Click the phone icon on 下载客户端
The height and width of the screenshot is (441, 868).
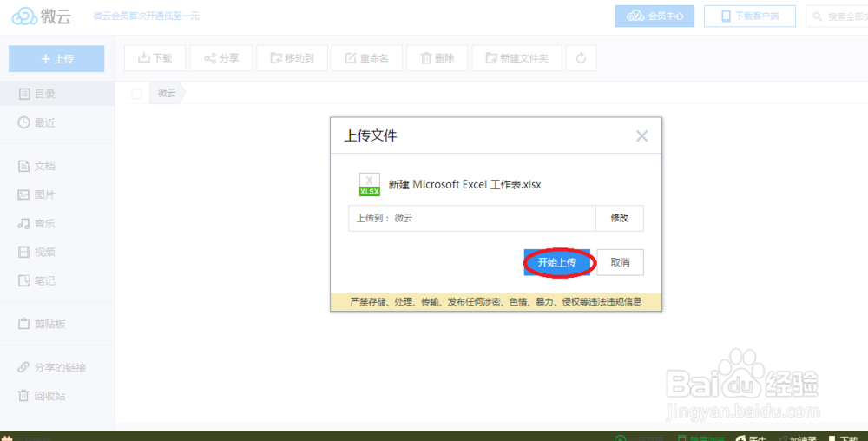[726, 16]
